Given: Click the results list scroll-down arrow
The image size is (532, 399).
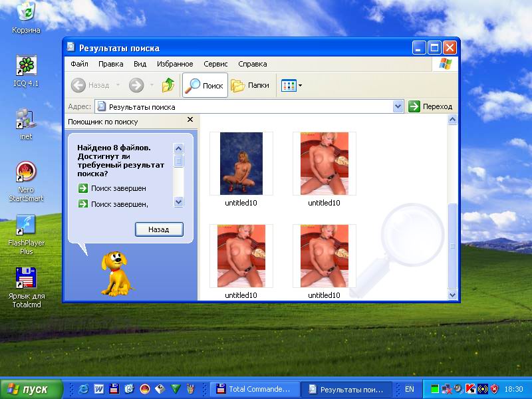Looking at the screenshot, I should (452, 295).
